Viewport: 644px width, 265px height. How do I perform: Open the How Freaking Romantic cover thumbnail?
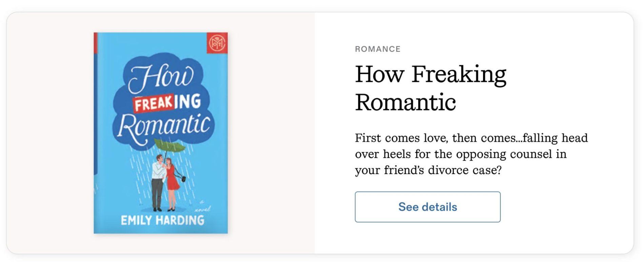click(x=161, y=133)
